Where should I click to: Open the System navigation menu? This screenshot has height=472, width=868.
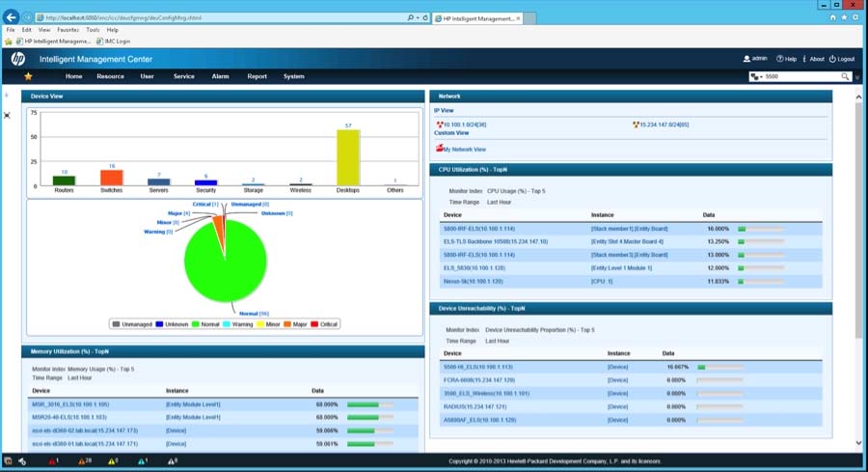[x=294, y=76]
